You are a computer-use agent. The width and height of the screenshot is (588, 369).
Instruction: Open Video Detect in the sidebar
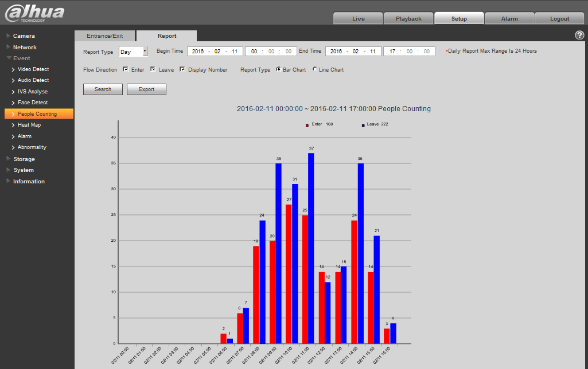33,69
